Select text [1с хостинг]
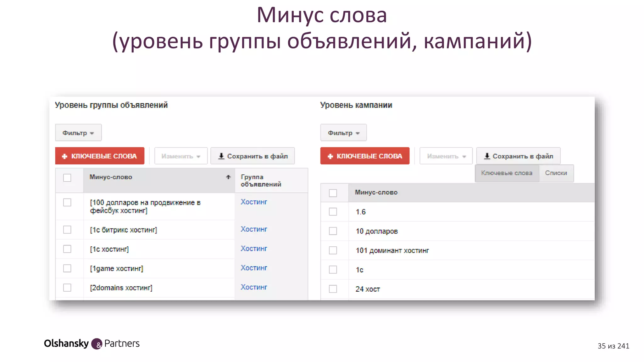644x362 pixels. (x=109, y=249)
